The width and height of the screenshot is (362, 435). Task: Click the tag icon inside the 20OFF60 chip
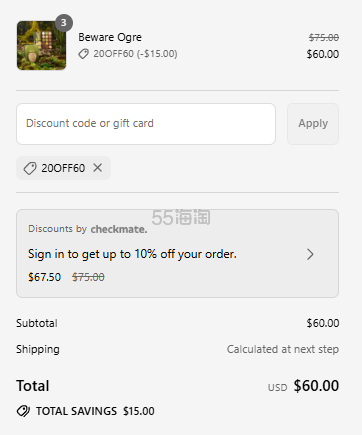[30, 168]
